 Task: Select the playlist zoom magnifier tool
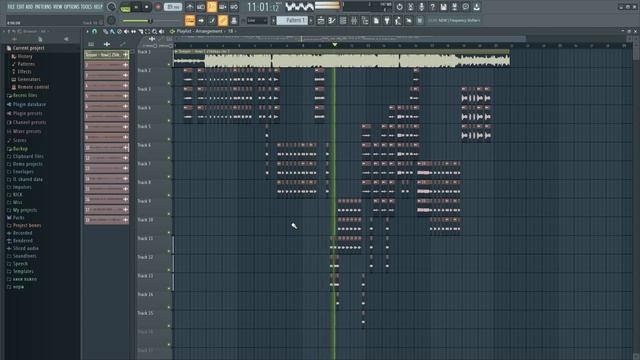pos(155,31)
